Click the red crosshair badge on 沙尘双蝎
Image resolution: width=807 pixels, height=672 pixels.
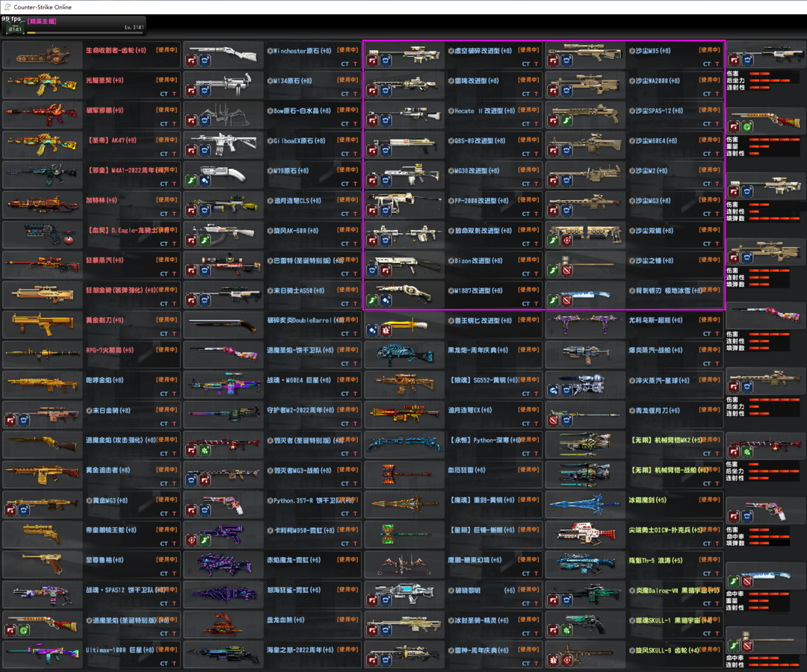coord(567,240)
